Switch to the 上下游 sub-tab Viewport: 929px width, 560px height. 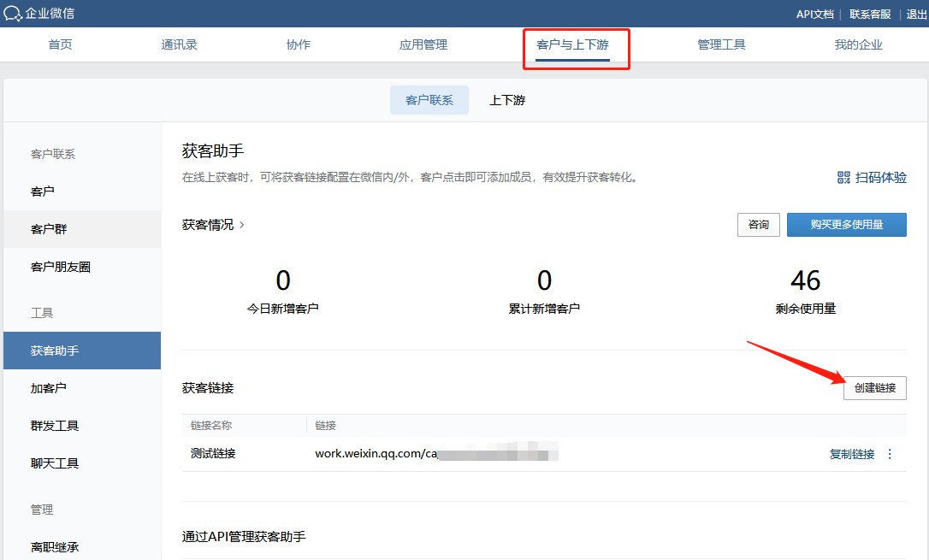coord(507,100)
